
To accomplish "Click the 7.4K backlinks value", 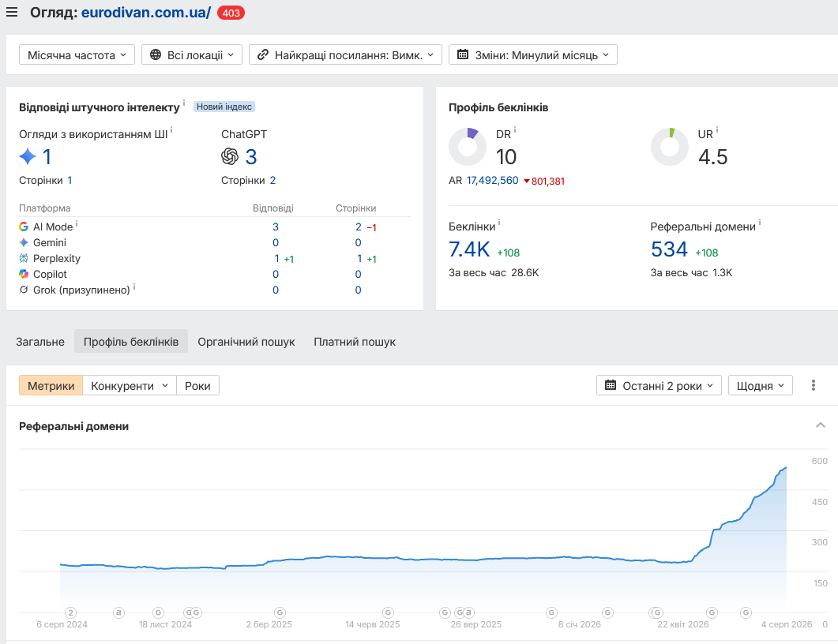I will pyautogui.click(x=469, y=249).
